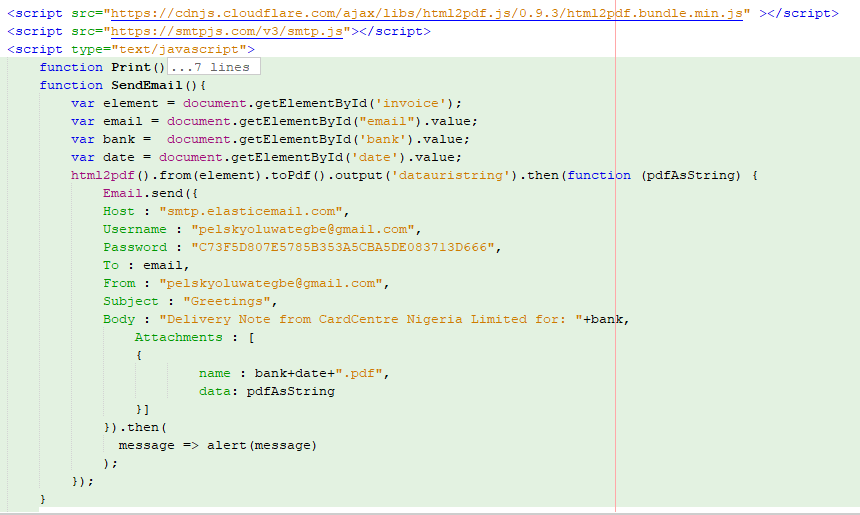Click the 'SendEmail' function name
This screenshot has width=860, height=515.
[x=146, y=85]
